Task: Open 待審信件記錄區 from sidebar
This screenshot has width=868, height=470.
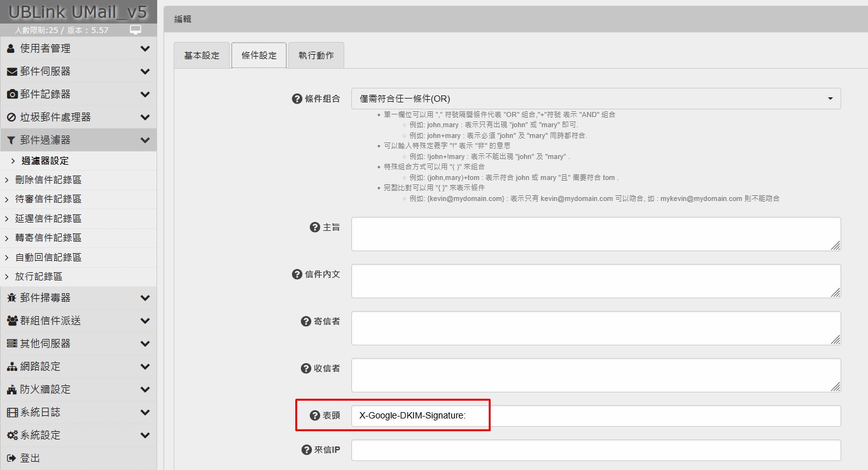Action: tap(48, 199)
